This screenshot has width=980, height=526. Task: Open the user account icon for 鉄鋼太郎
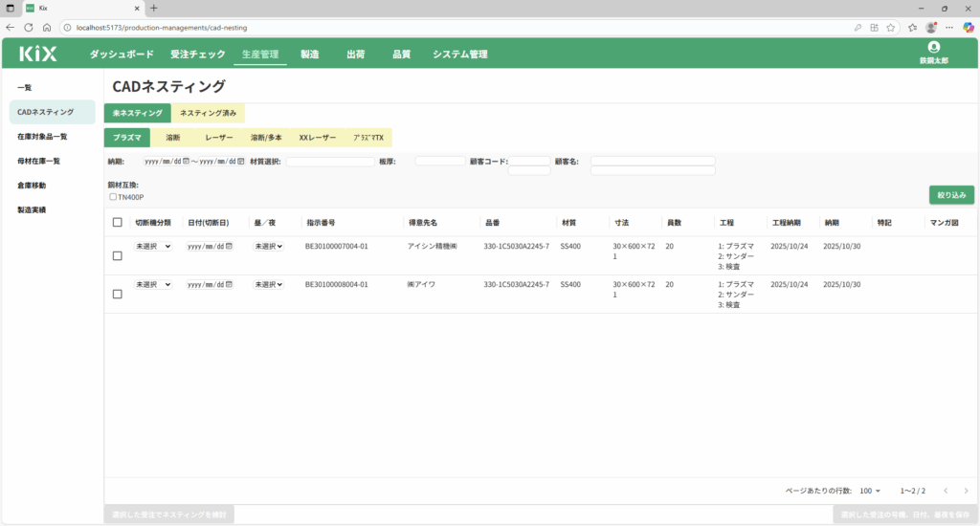933,47
